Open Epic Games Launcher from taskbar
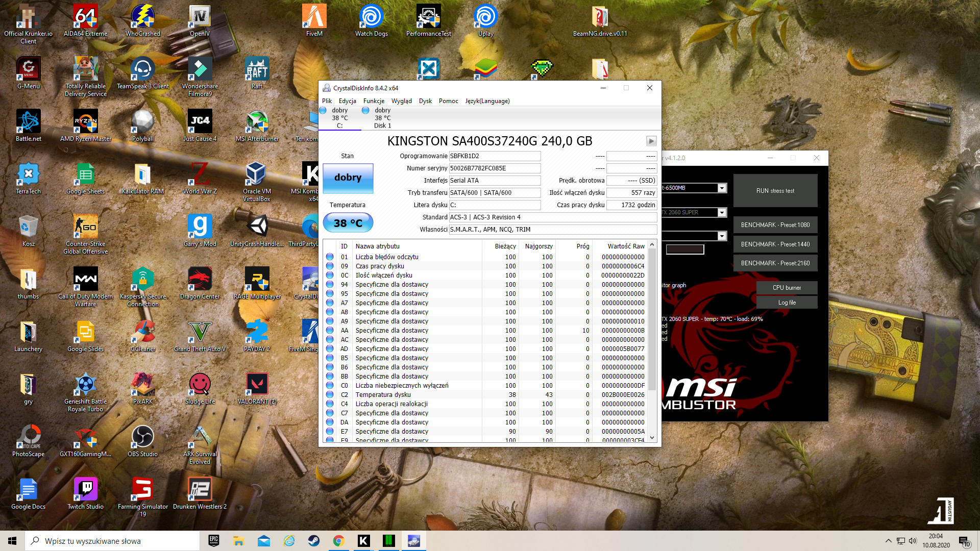The width and height of the screenshot is (980, 551). coord(214,541)
